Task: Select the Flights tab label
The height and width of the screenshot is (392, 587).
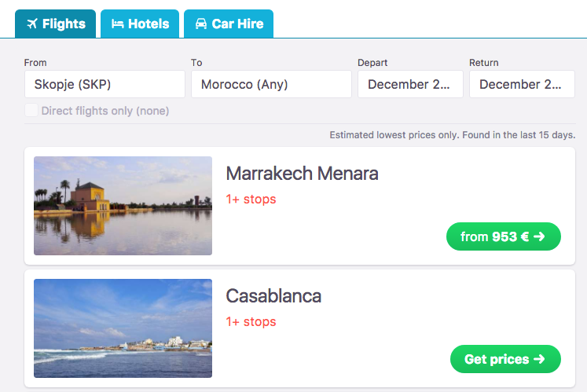Action: click(64, 24)
